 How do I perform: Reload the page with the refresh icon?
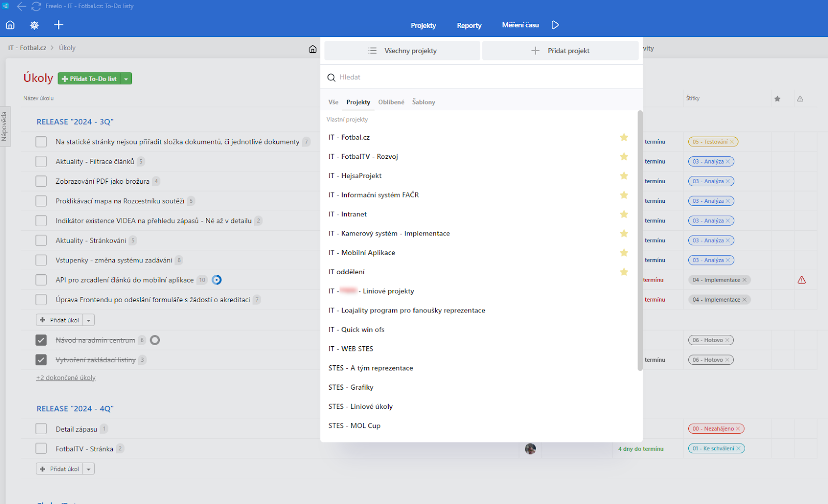click(x=36, y=6)
